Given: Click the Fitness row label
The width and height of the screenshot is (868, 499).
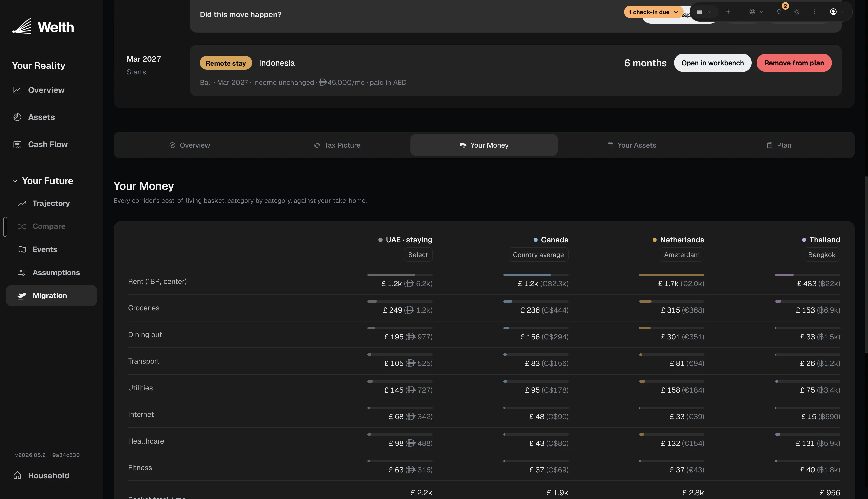Looking at the screenshot, I should pos(140,468).
